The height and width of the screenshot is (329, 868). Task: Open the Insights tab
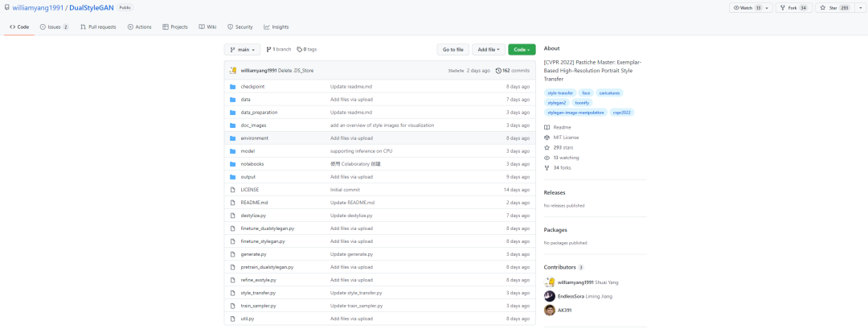pos(276,27)
